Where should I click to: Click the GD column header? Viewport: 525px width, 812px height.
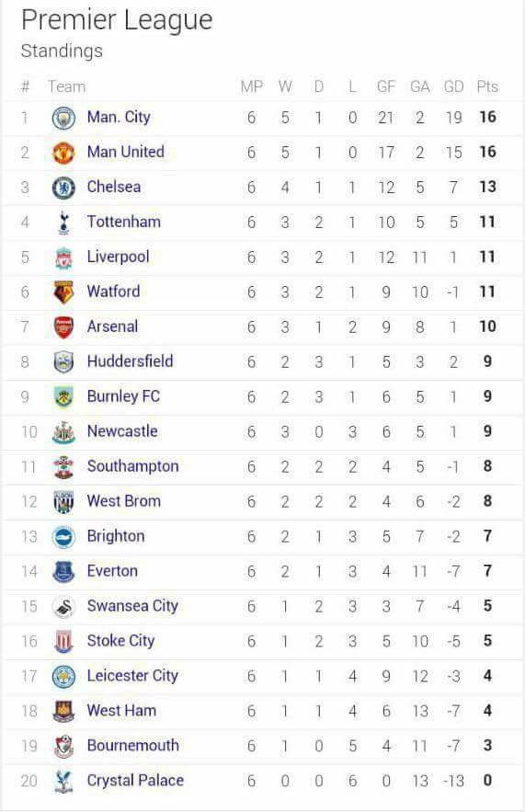[x=453, y=86]
